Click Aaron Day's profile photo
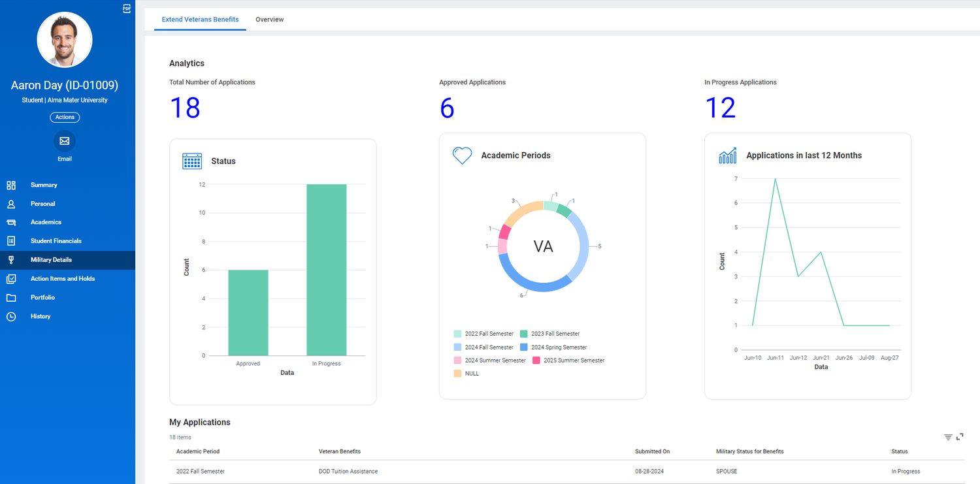This screenshot has height=484, width=980. coord(65,40)
